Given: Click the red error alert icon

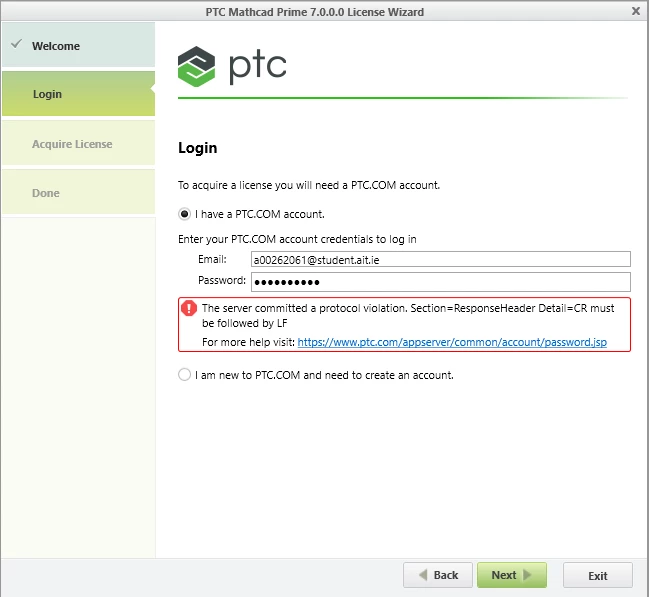Looking at the screenshot, I should pos(189,308).
